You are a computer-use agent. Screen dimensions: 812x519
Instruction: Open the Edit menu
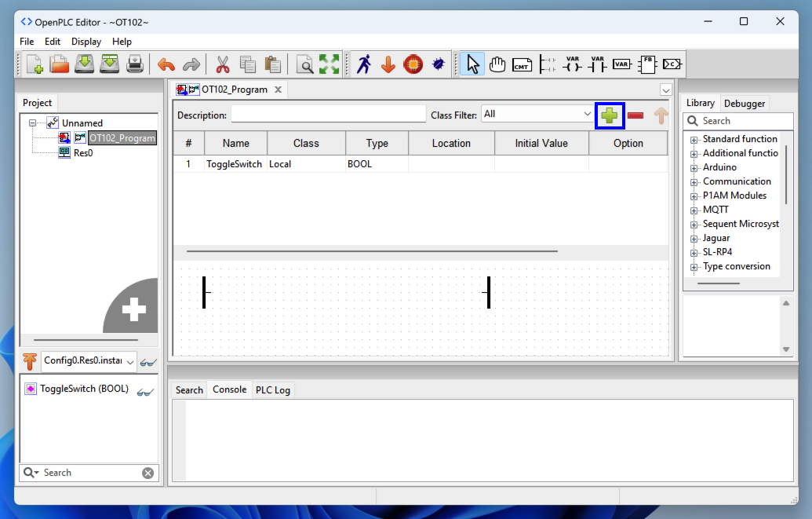point(53,42)
